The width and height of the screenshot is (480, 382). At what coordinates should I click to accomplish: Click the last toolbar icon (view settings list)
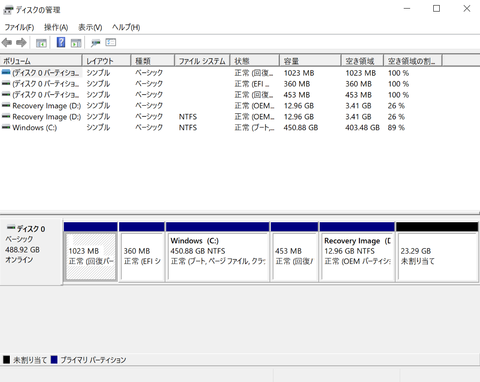point(111,42)
